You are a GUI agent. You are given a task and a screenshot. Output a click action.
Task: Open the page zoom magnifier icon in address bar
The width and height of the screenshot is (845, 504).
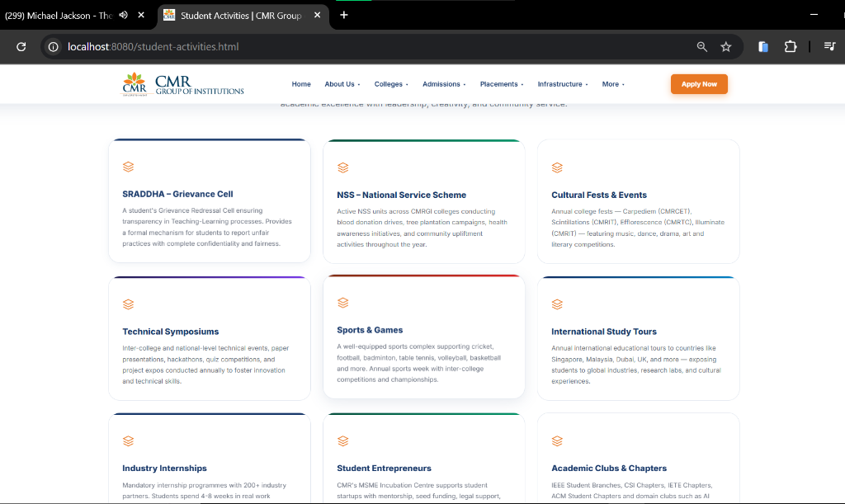(x=702, y=47)
